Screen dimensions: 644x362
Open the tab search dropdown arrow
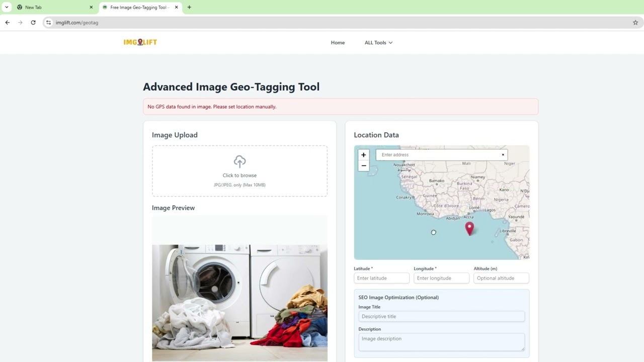7,8
